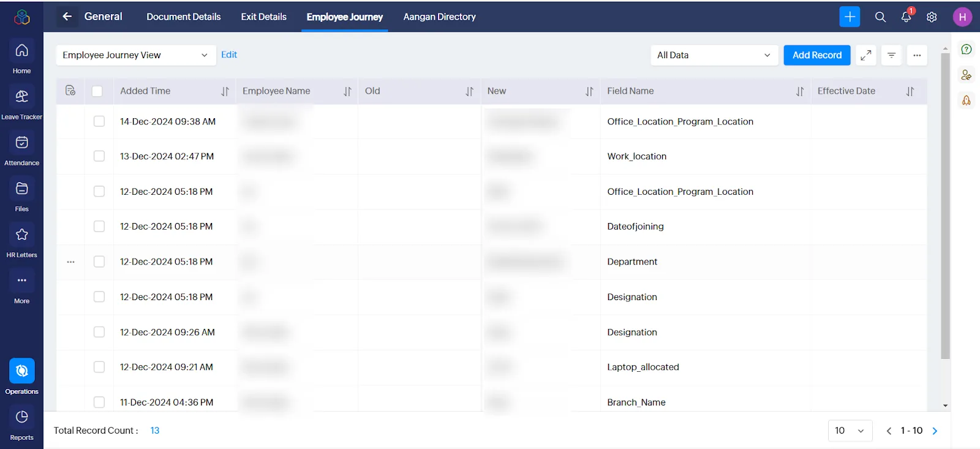Click the Zoho People logo icon

tap(22, 17)
